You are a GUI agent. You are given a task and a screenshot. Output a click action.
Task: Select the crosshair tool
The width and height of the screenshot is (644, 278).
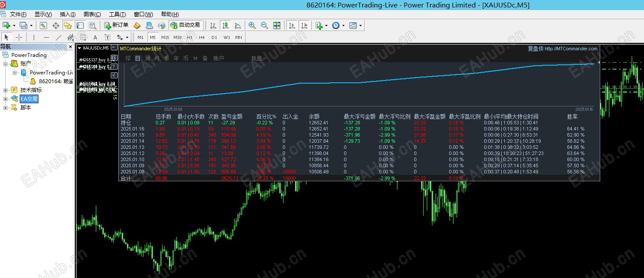19,37
